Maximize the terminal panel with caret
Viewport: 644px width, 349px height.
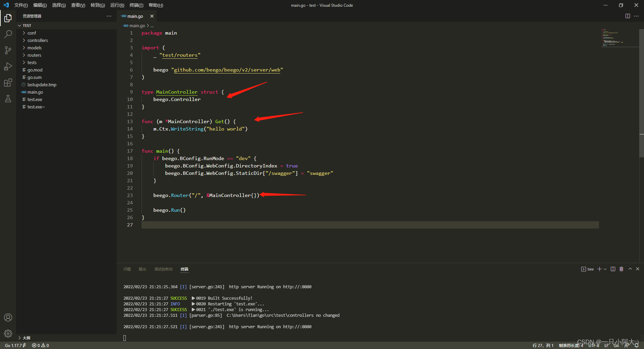[630, 269]
